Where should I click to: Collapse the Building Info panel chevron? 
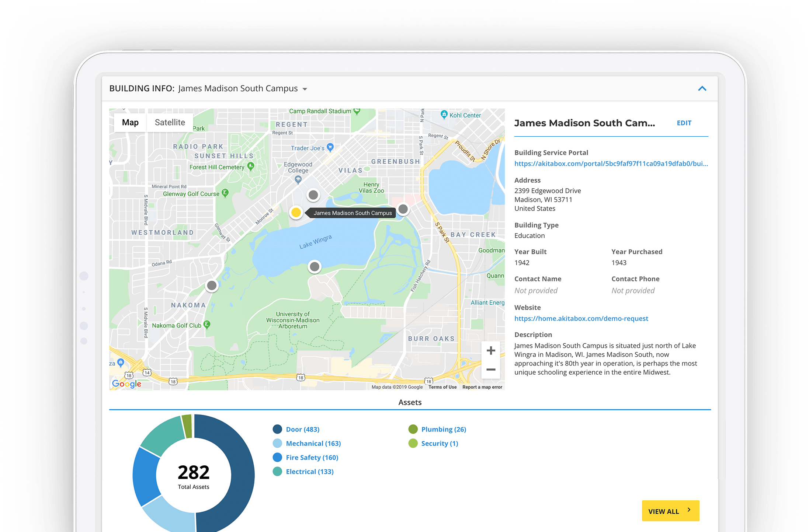point(702,88)
